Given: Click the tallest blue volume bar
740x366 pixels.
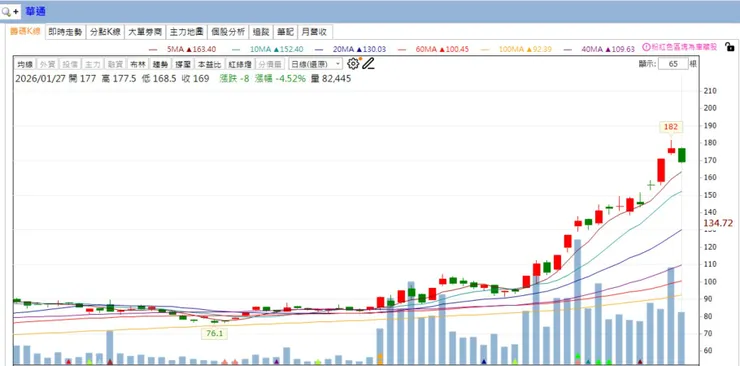Looking at the screenshot, I should coord(577,302).
